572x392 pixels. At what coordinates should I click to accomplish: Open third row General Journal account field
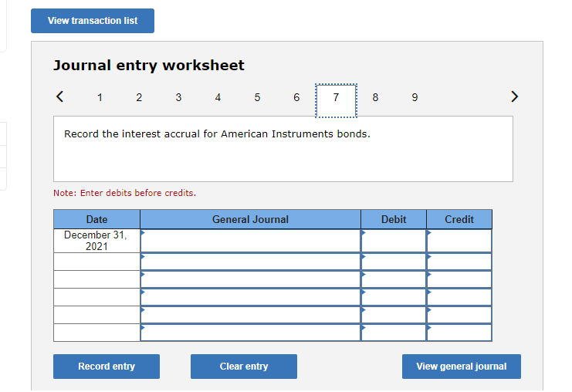[250, 279]
